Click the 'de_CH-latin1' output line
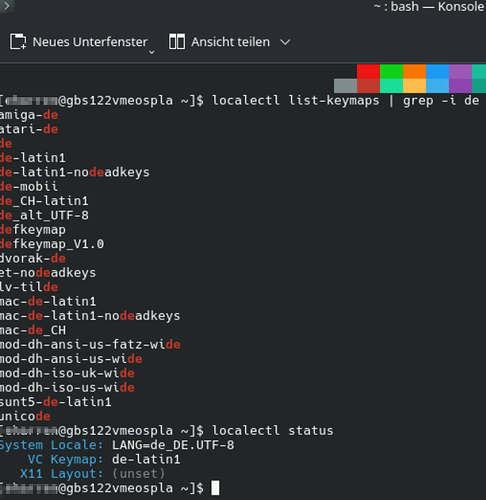Image resolution: width=486 pixels, height=500 pixels. [44, 201]
